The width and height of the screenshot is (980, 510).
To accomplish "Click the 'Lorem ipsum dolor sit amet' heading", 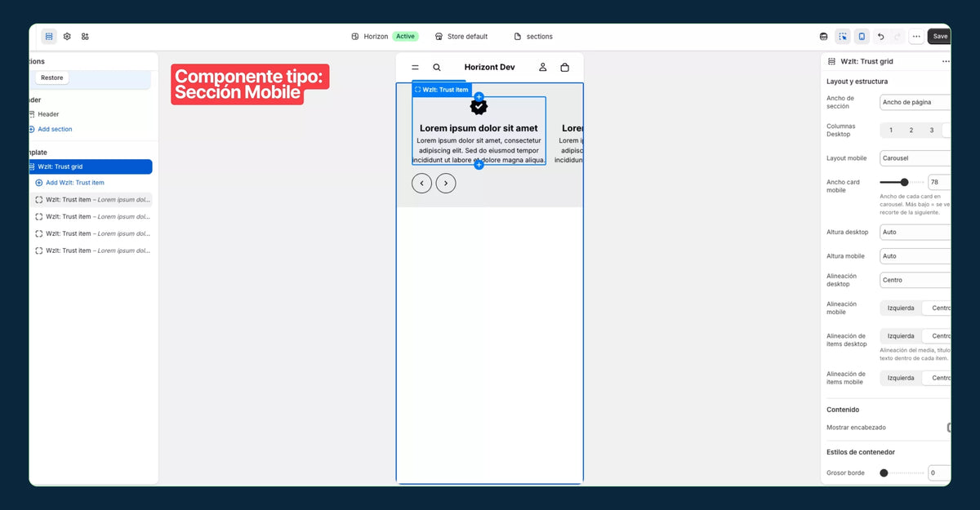I will [x=479, y=128].
